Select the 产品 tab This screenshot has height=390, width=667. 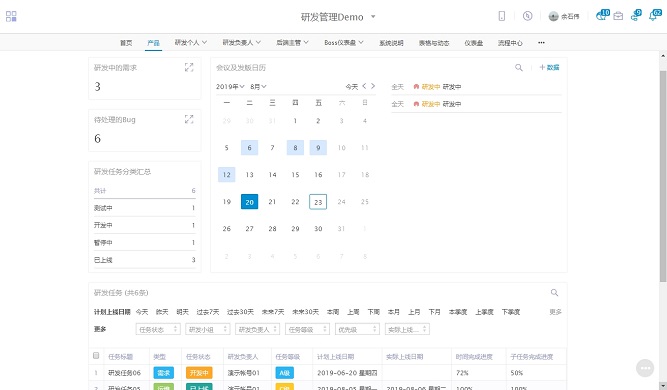(153, 43)
